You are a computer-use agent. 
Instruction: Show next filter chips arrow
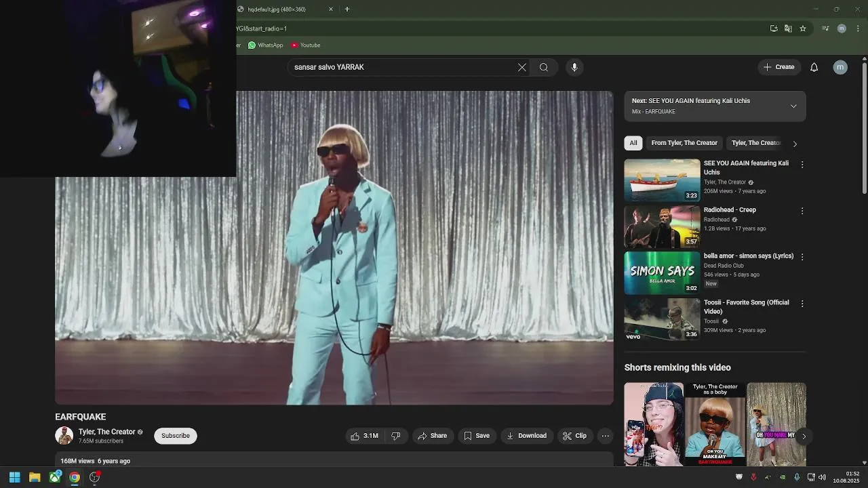click(795, 144)
